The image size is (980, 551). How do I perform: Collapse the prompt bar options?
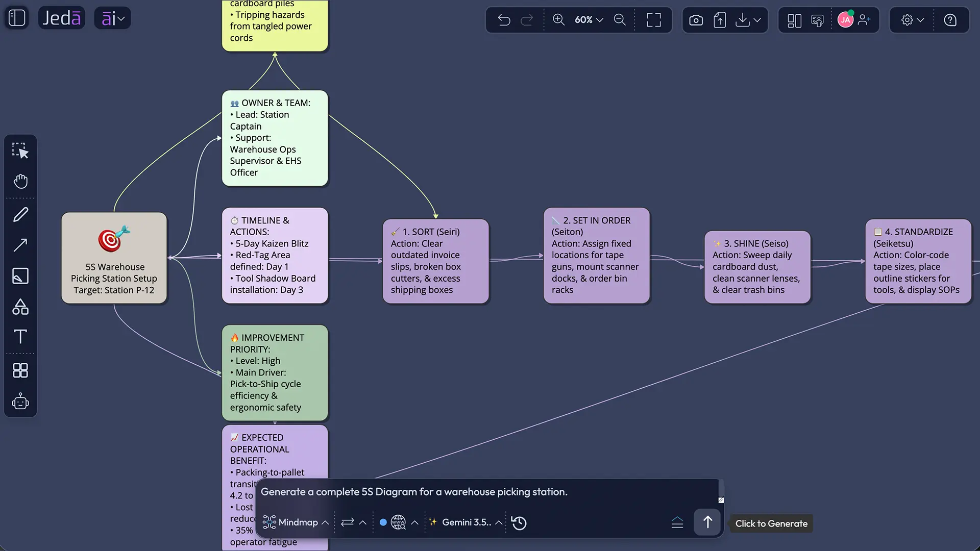[677, 522]
